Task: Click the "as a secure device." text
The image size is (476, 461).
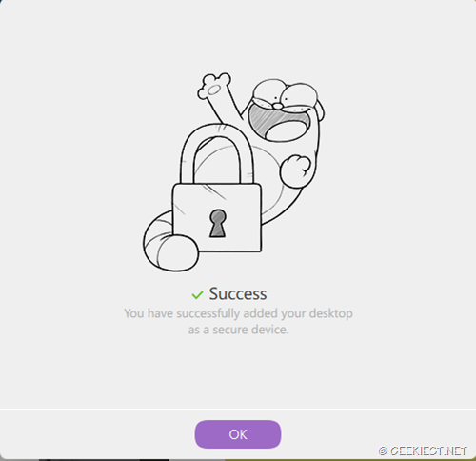Action: [238, 330]
